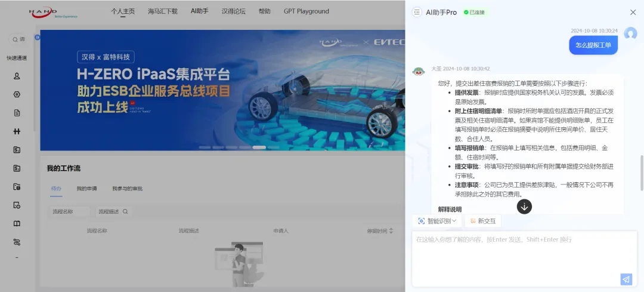Click the 快速通道 sidebar label
644x292 pixels.
[x=17, y=58]
